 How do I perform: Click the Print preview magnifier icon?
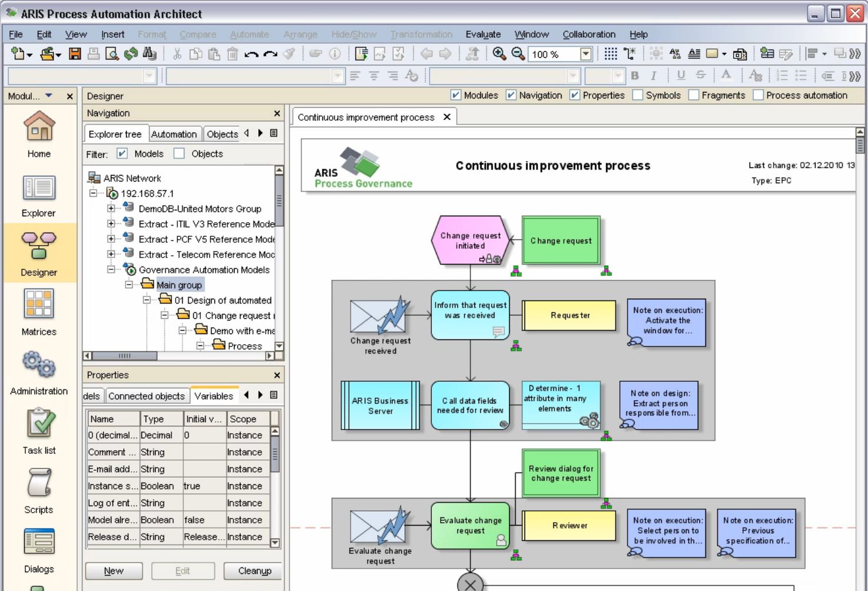[112, 54]
